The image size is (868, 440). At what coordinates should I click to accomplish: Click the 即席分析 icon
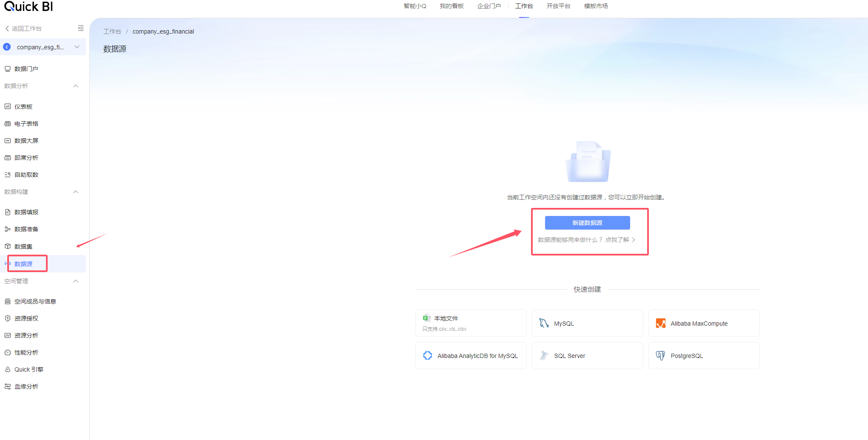8,158
